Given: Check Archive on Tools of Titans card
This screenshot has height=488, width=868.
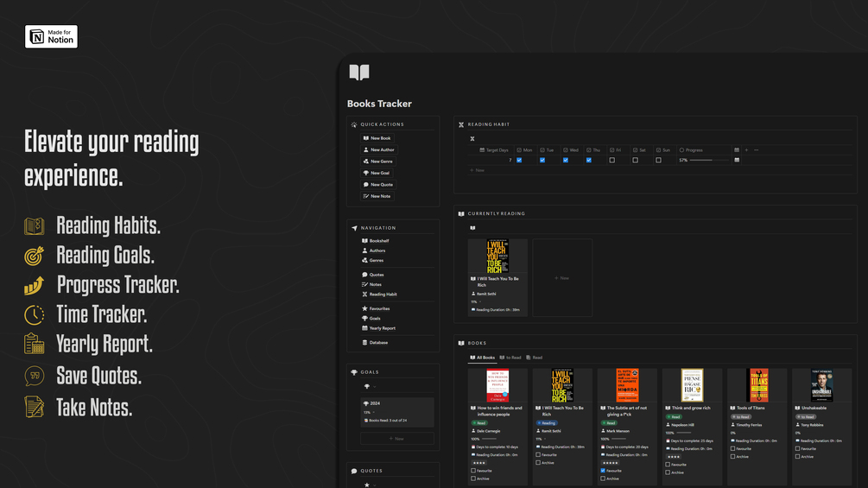Looking at the screenshot, I should pyautogui.click(x=733, y=456).
